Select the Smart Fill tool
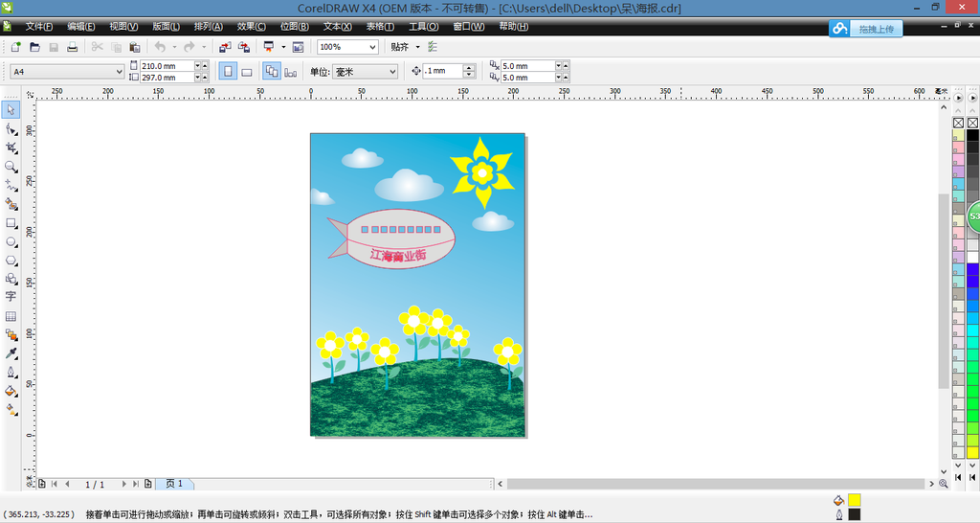980x523 pixels. coord(11,205)
